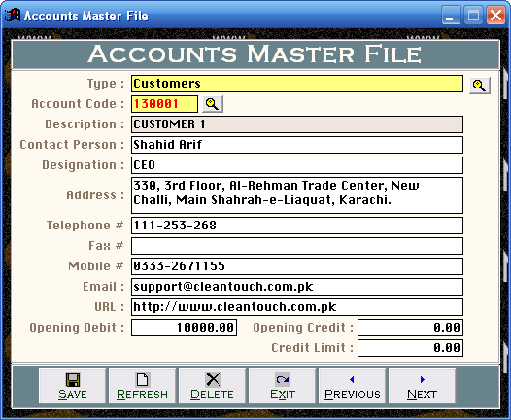
Task: Click the Account Code search magnifier icon
Action: coord(213,104)
